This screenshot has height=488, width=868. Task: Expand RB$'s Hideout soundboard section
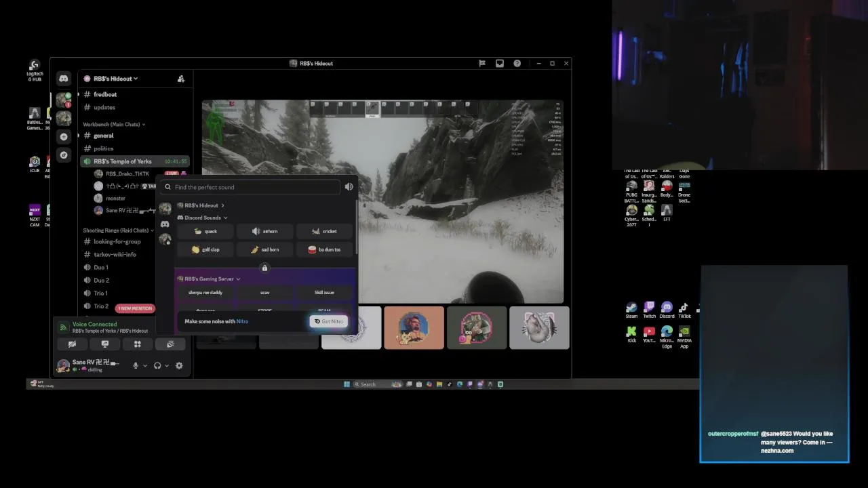[201, 205]
